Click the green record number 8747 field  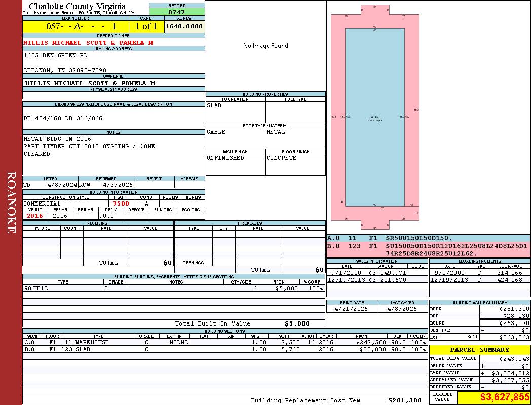click(x=177, y=12)
